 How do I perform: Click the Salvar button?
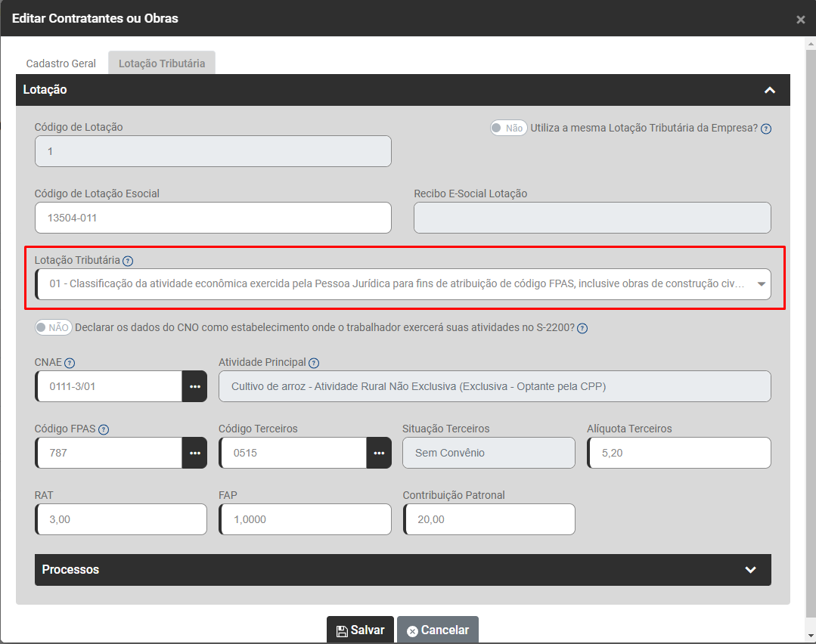point(360,630)
